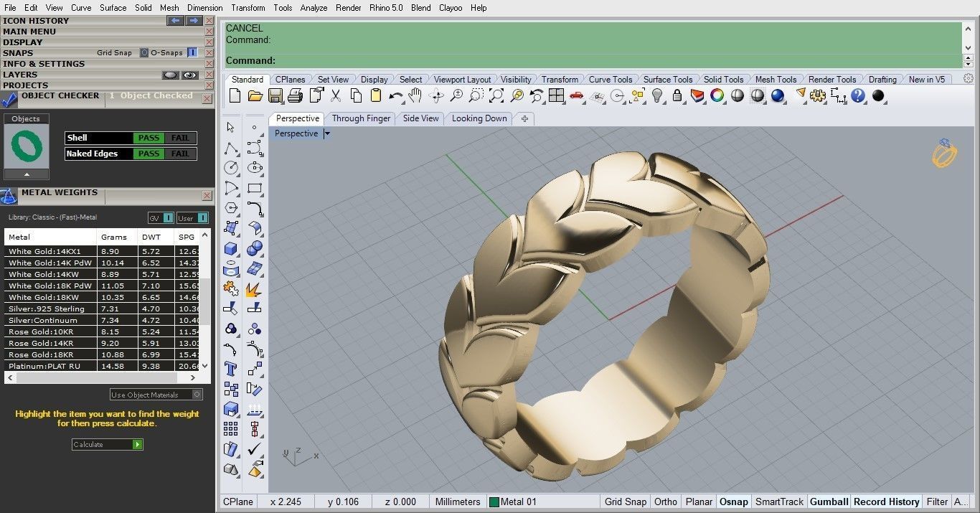Click the Array grid icon
This screenshot has height=513, width=980.
(x=231, y=429)
